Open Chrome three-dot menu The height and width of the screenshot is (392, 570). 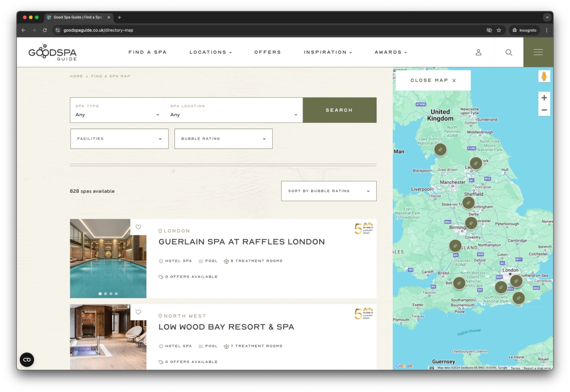(x=546, y=30)
